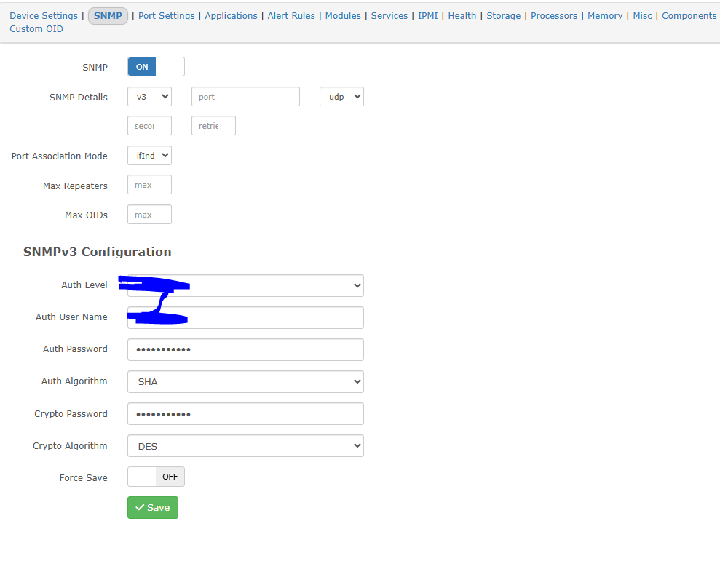This screenshot has height=588, width=720.
Task: Open the Custom OID link
Action: click(36, 29)
